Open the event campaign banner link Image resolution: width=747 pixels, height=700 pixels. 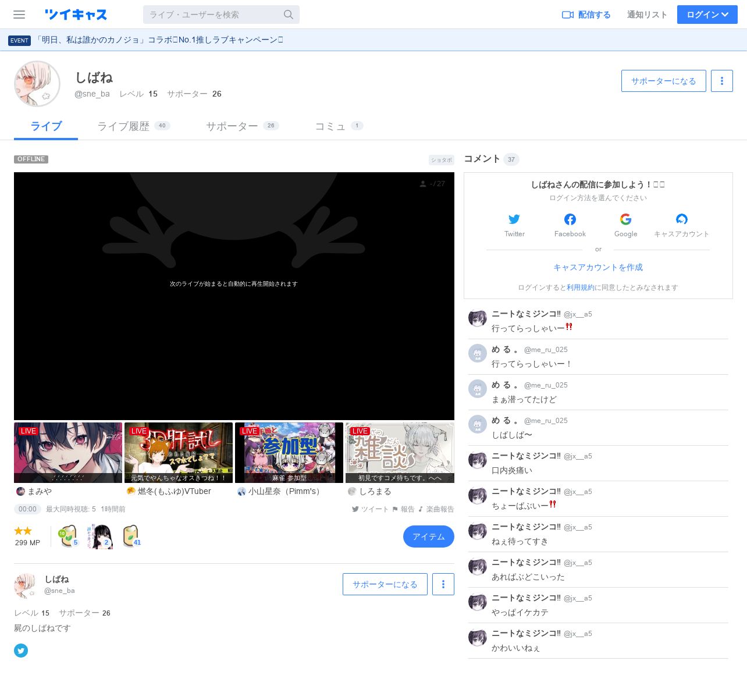159,40
